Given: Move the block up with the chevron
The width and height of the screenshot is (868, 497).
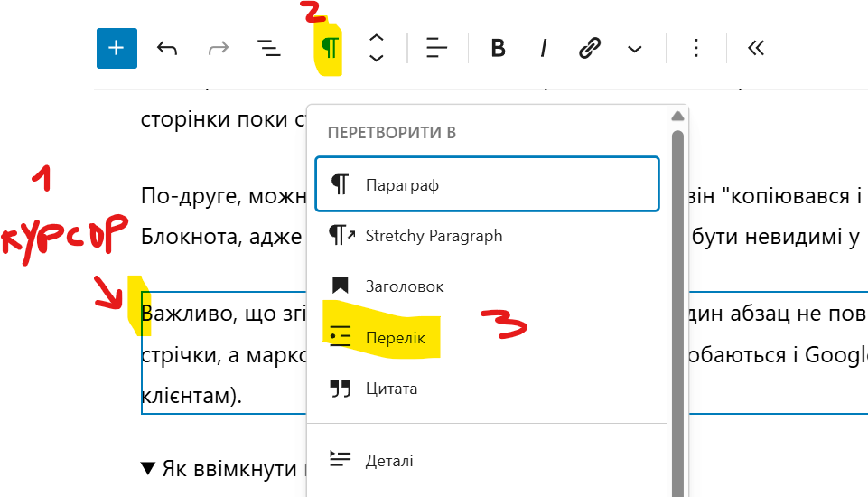Looking at the screenshot, I should 378,38.
